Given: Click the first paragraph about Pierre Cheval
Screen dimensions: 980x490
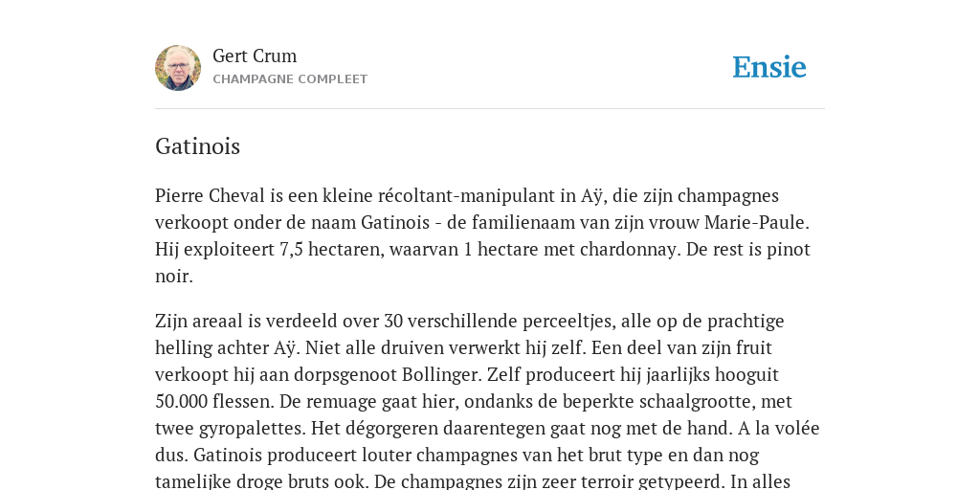Looking at the screenshot, I should [x=482, y=235].
